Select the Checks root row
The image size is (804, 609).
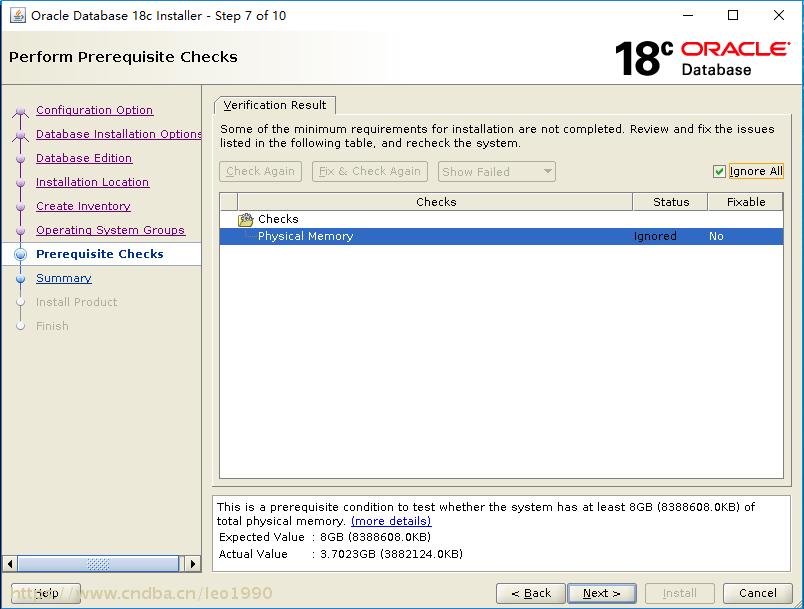501,219
